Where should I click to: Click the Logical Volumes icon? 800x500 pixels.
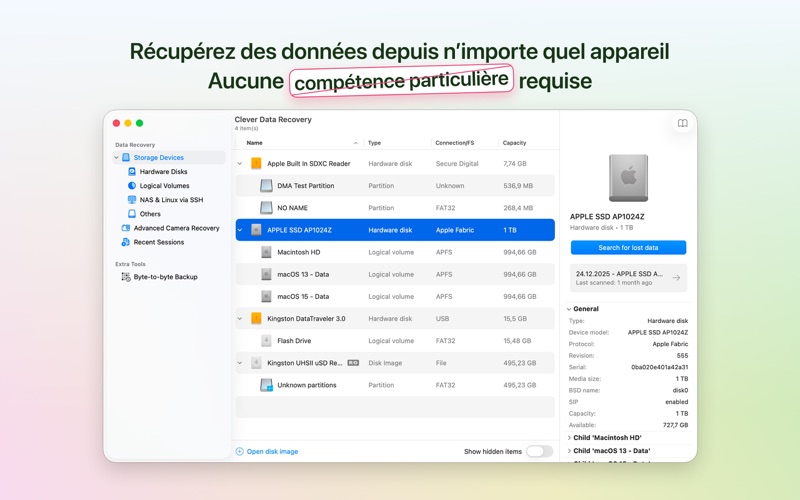tap(132, 186)
